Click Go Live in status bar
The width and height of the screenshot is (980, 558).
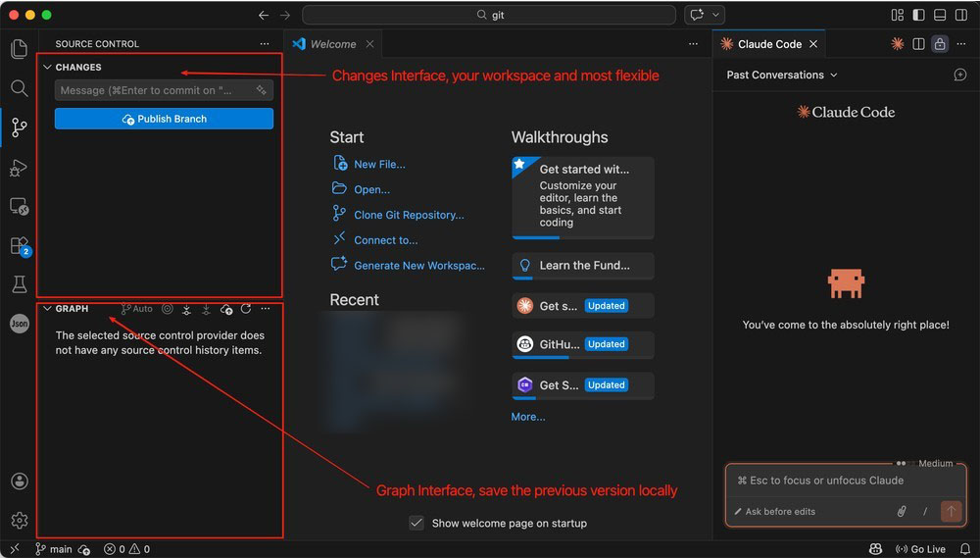click(x=920, y=548)
